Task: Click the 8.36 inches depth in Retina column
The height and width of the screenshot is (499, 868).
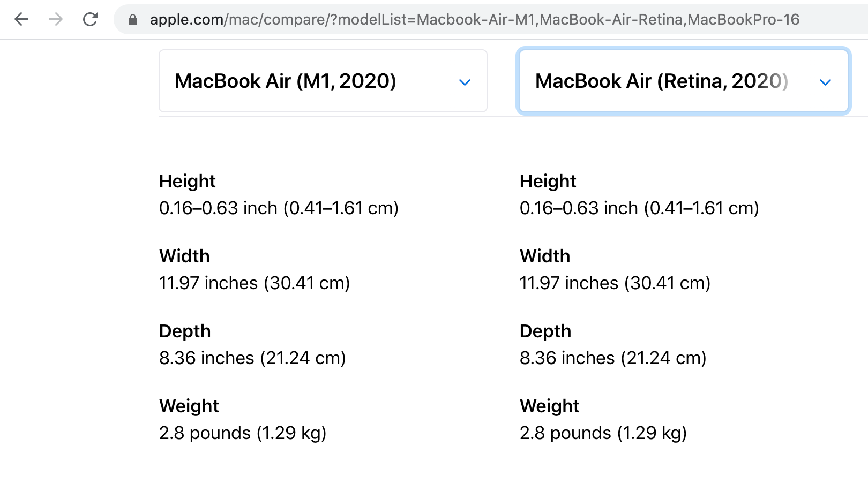Action: tap(612, 358)
